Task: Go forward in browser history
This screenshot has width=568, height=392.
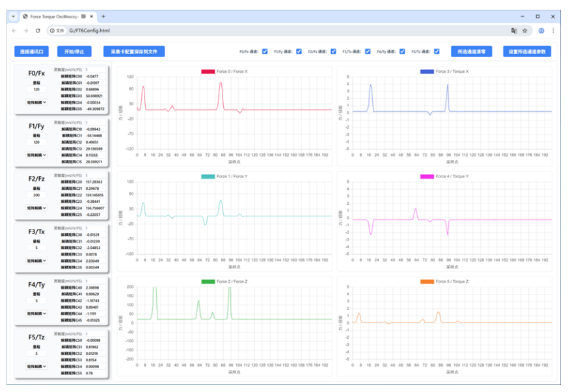Action: [26, 31]
